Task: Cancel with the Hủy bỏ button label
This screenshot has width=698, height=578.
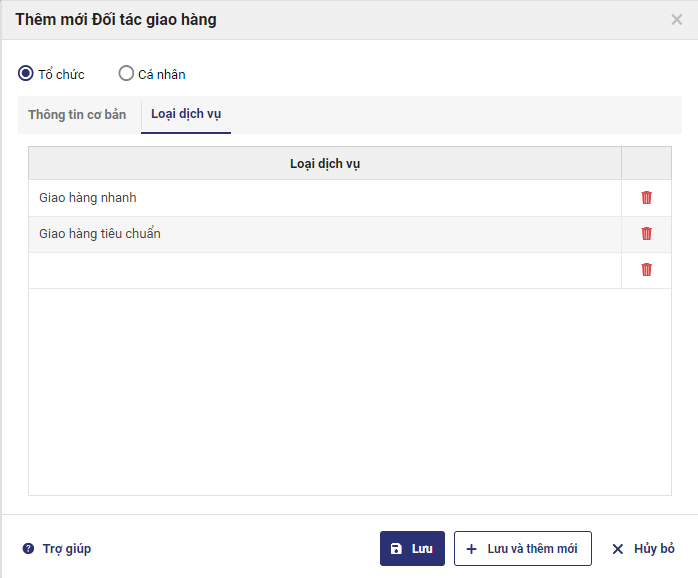Action: (x=654, y=549)
